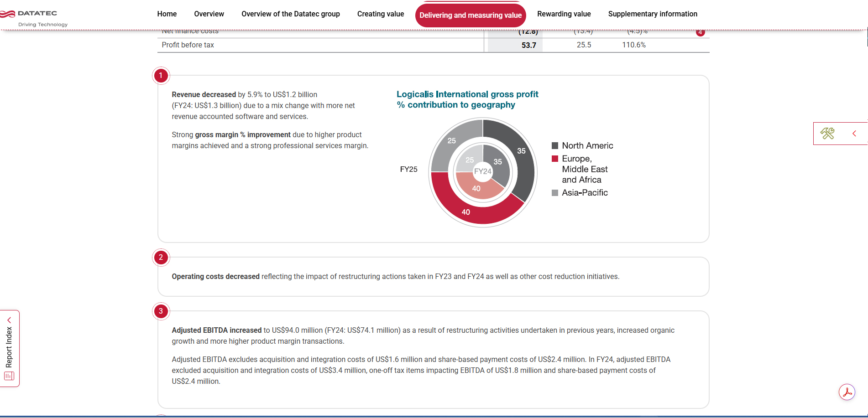
Task: Open Rewarding value section
Action: click(x=564, y=14)
